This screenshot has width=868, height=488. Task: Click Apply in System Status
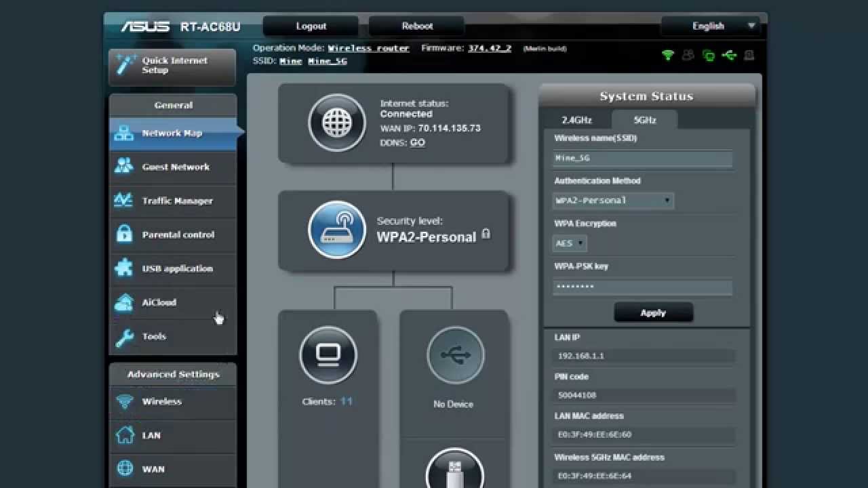click(x=653, y=312)
